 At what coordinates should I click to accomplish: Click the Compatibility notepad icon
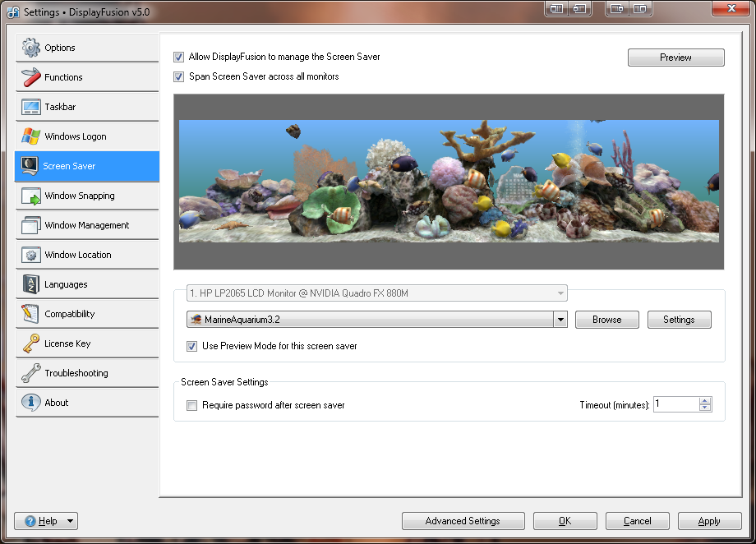[x=31, y=314]
